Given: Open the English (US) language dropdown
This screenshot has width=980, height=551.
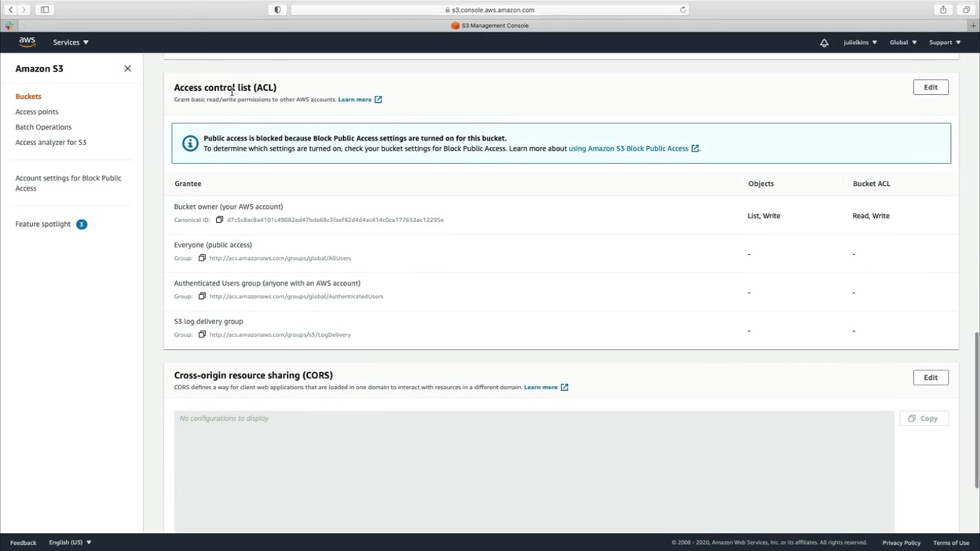Looking at the screenshot, I should (70, 542).
